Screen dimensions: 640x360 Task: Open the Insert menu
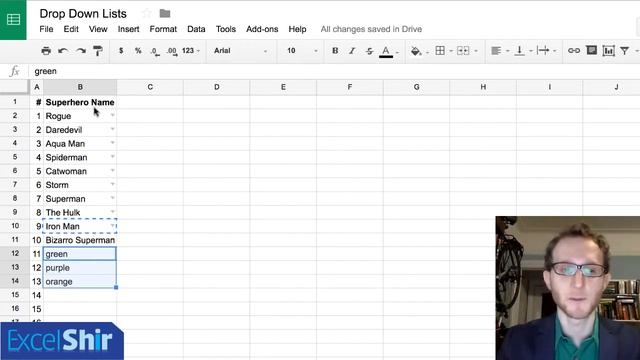[129, 29]
